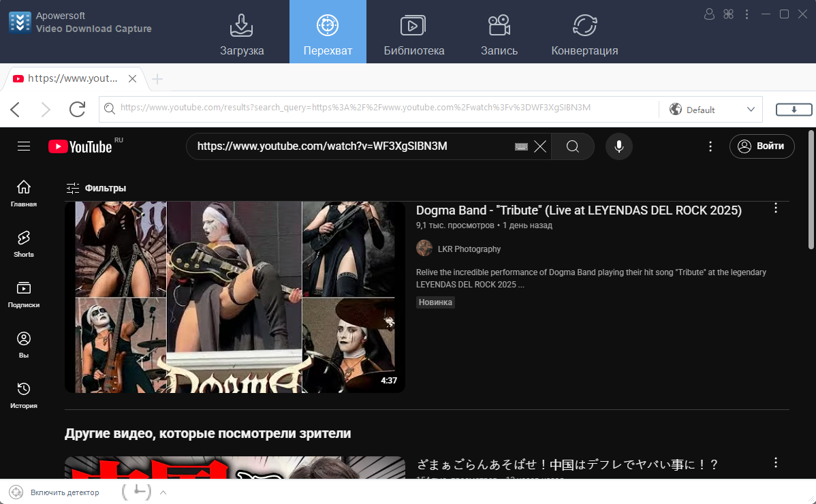Click the Включить детектор toggle
Screen dimensions: 816x504
point(54,492)
